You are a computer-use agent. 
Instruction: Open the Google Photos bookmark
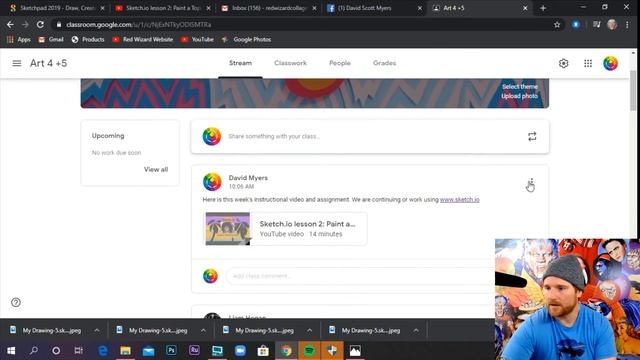tap(246, 40)
